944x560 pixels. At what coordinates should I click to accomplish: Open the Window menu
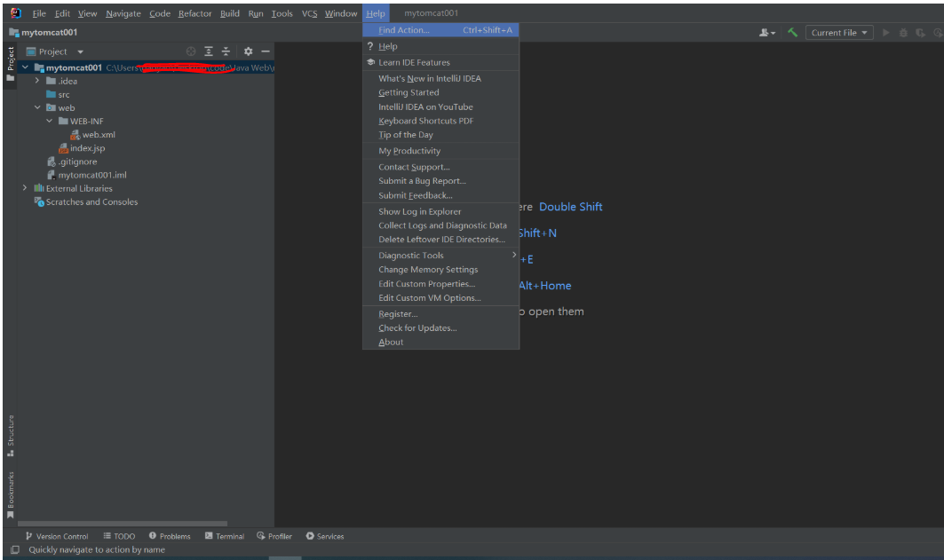(x=341, y=13)
